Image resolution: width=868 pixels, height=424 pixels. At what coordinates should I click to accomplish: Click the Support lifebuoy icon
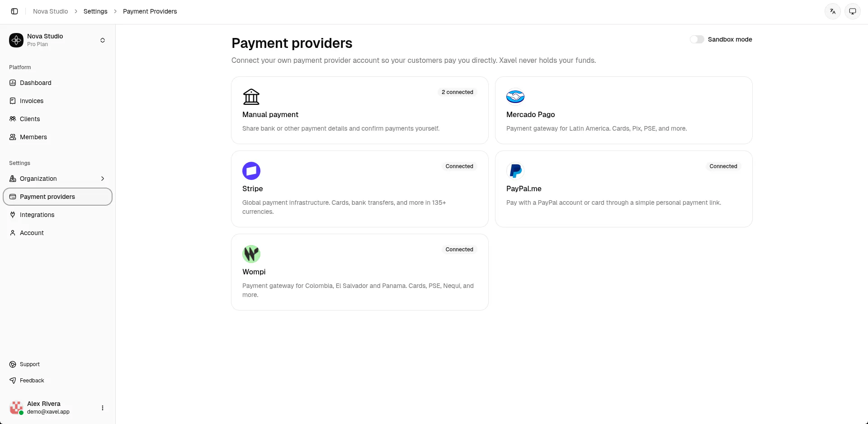coord(13,364)
